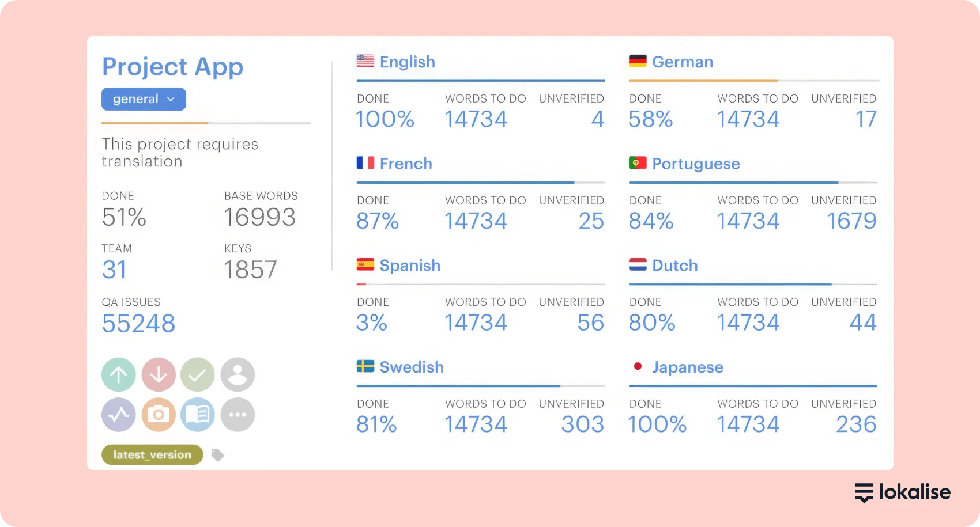Click the Japanese flag icon

tap(638, 366)
